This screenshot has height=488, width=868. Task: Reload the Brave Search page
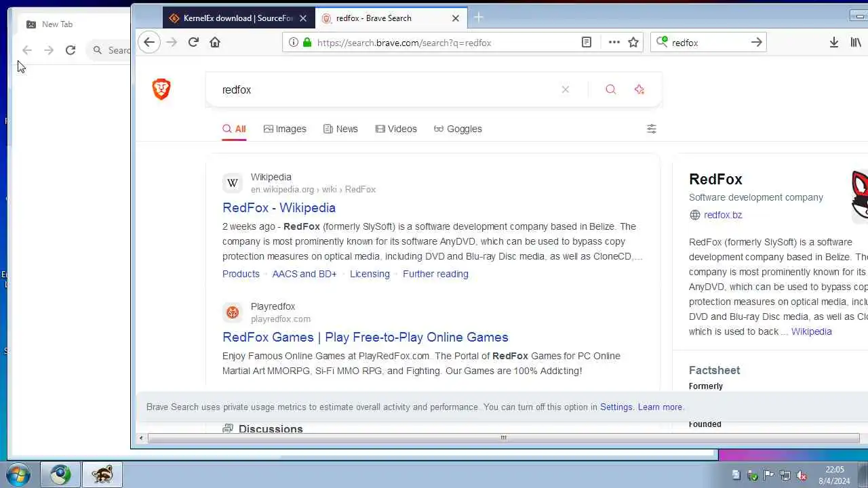pyautogui.click(x=193, y=42)
